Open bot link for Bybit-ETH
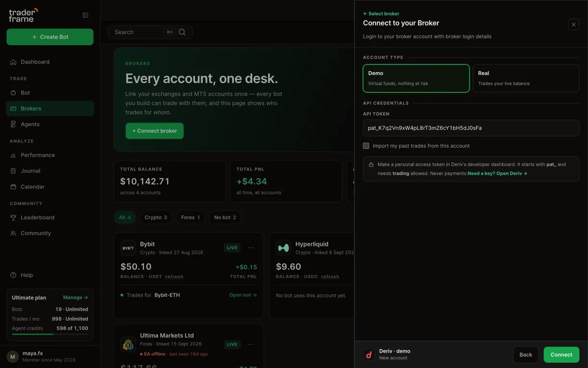The width and height of the screenshot is (588, 368). click(x=243, y=295)
